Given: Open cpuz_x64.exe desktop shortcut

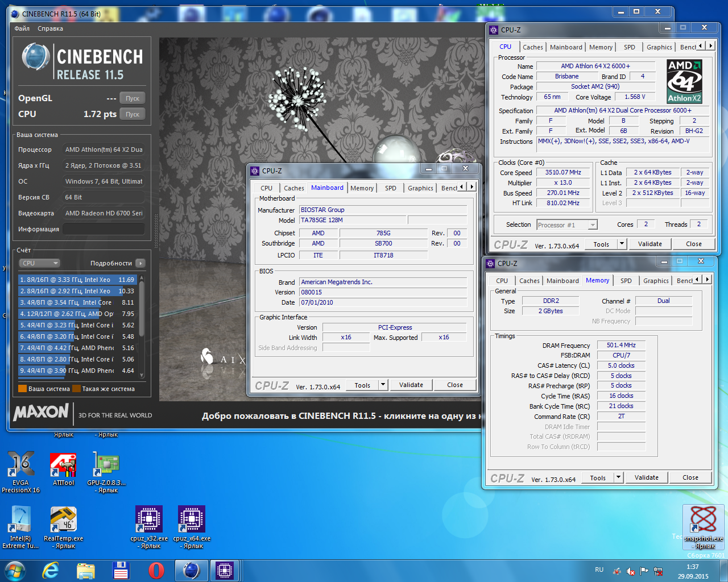Looking at the screenshot, I should pos(192,527).
